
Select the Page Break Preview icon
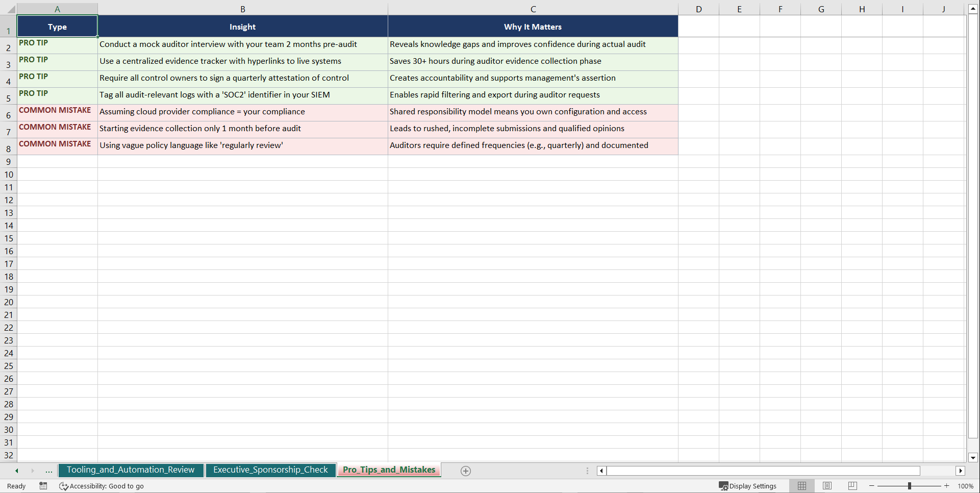pyautogui.click(x=852, y=486)
